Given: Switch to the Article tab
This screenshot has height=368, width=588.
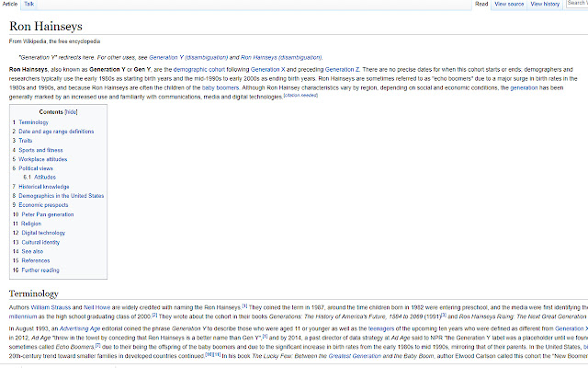Looking at the screenshot, I should pyautogui.click(x=10, y=4).
